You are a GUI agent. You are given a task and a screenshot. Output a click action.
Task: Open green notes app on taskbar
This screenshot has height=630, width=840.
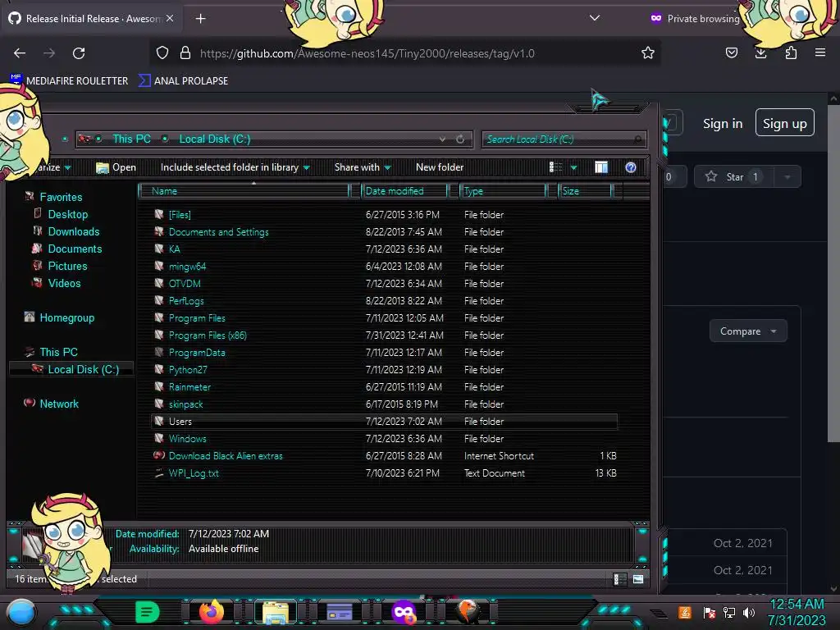click(x=147, y=612)
